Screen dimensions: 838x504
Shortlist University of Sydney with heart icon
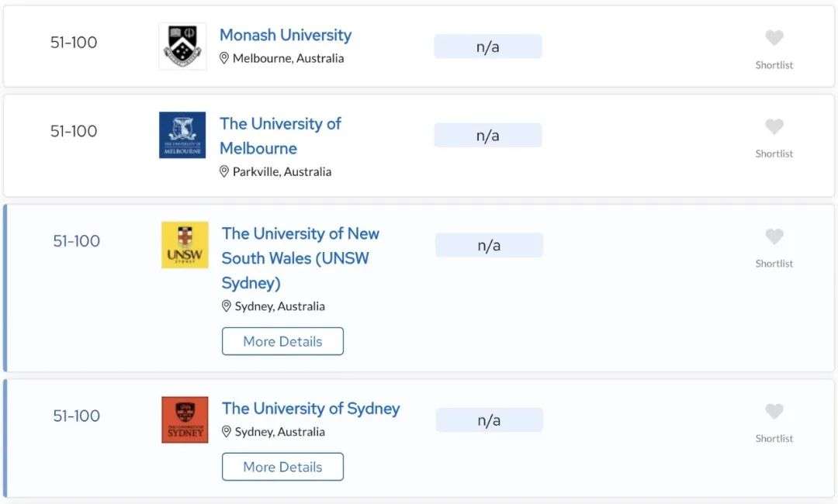coord(774,412)
